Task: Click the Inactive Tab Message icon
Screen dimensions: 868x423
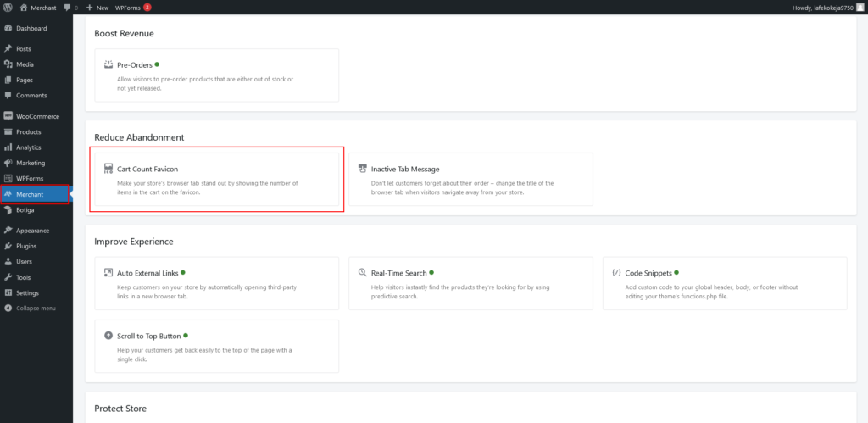Action: 363,169
